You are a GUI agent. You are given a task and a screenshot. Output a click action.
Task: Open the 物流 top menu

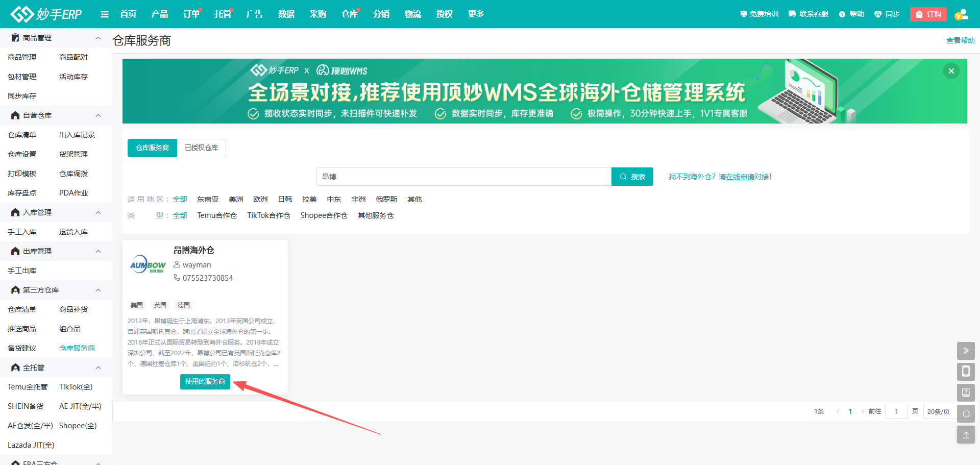coord(413,14)
